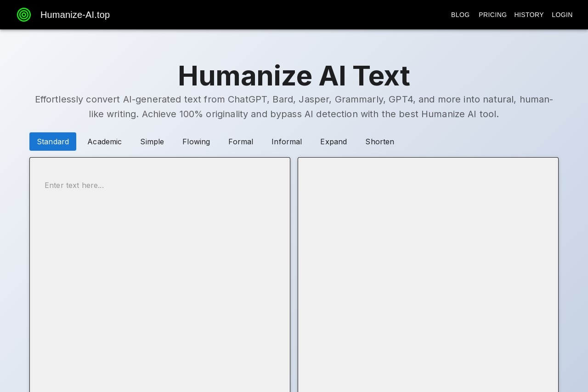Select the Standard mode tab
The height and width of the screenshot is (392, 588).
[53, 142]
